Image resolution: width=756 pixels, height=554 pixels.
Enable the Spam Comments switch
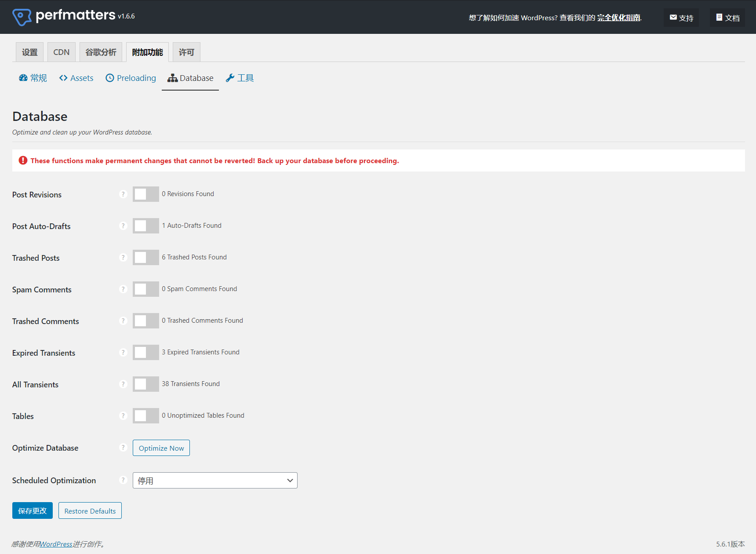[x=146, y=289]
